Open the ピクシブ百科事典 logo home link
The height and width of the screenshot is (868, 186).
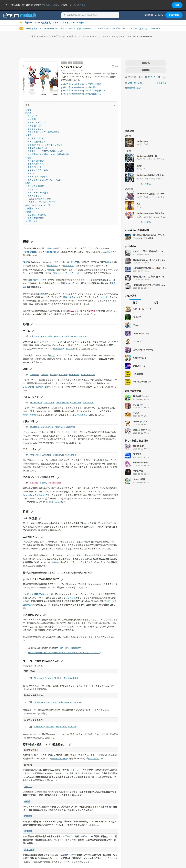point(20,15)
